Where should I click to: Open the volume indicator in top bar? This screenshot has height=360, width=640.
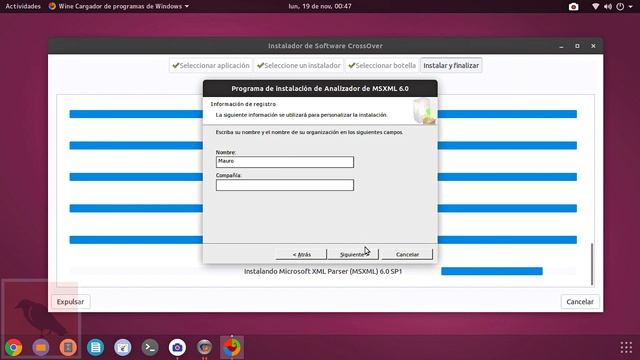[x=608, y=7]
